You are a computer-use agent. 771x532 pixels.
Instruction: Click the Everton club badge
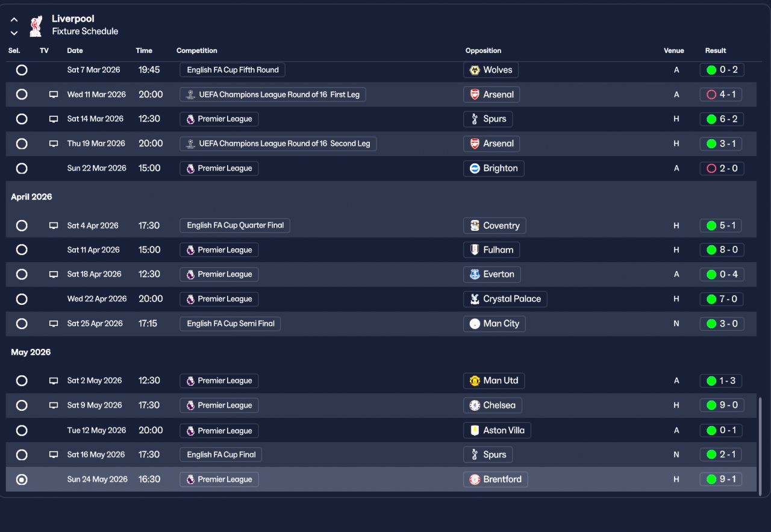tap(475, 275)
